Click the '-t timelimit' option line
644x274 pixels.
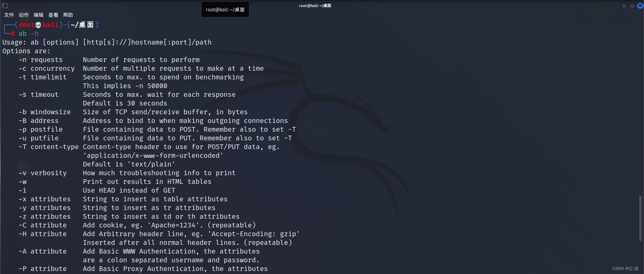click(x=131, y=77)
